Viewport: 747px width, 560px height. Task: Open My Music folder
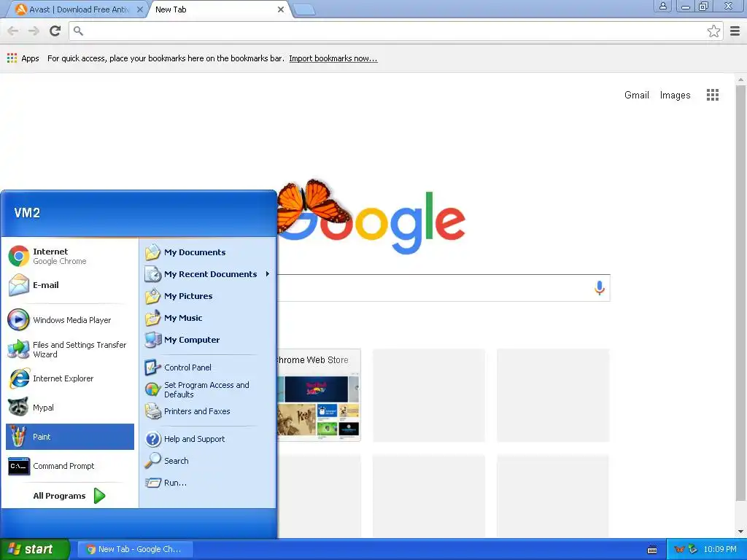(207, 318)
